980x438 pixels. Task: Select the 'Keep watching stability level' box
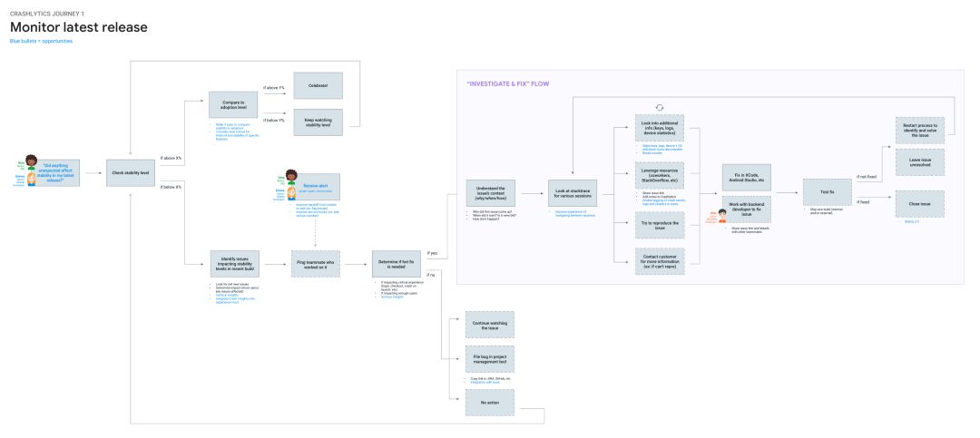click(318, 122)
